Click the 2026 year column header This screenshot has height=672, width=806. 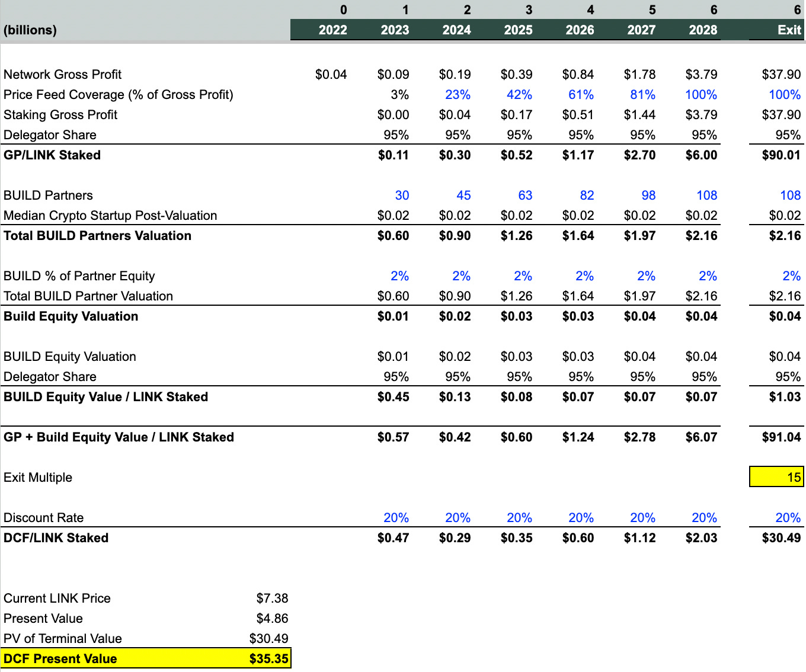click(580, 30)
